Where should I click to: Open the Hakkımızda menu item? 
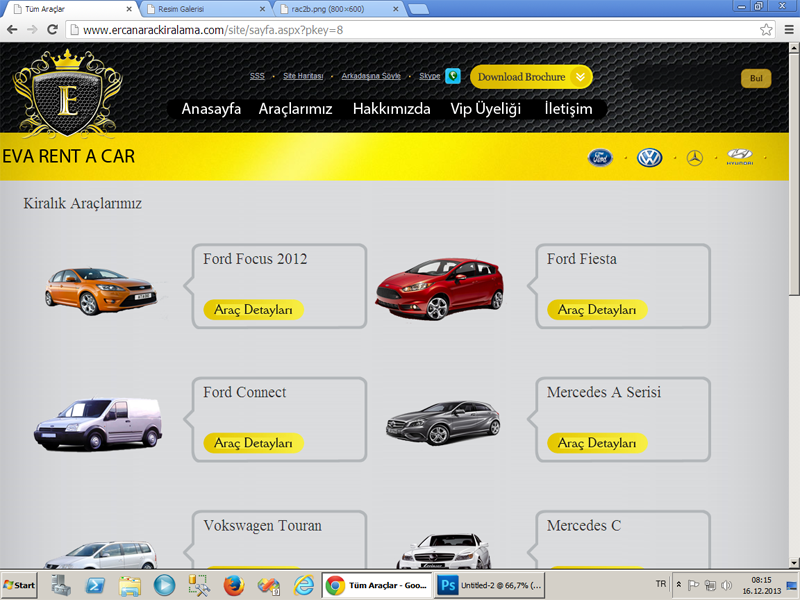tap(391, 109)
